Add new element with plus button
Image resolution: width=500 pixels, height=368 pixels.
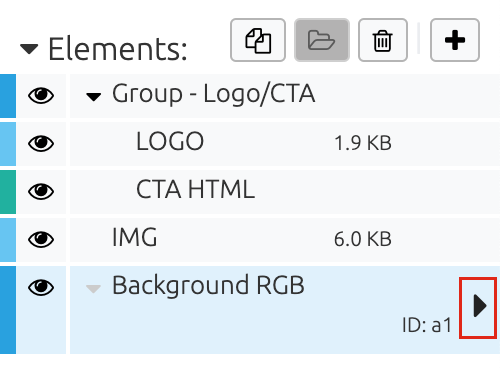click(x=455, y=40)
